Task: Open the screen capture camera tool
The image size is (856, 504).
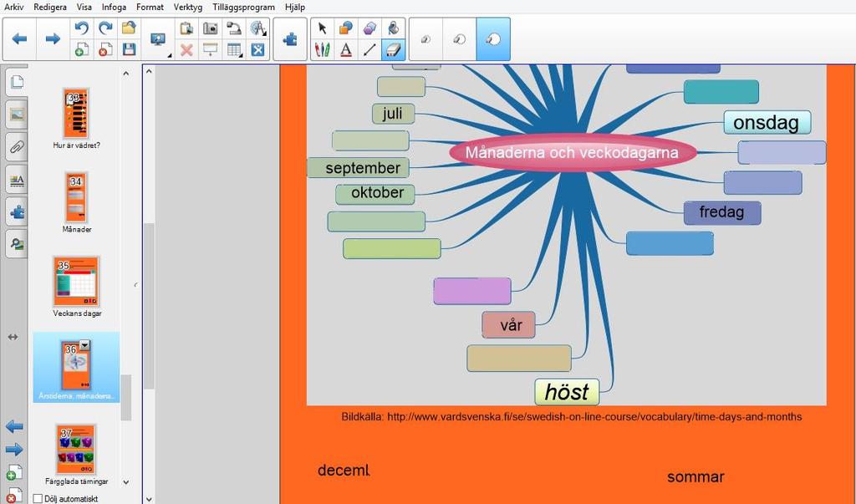Action: pyautogui.click(x=210, y=28)
